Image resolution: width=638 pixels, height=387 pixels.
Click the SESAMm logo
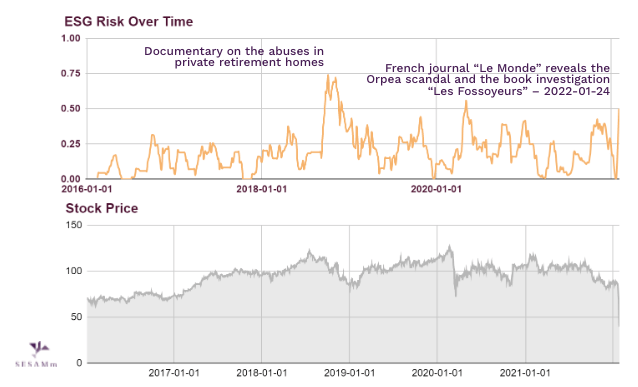click(x=37, y=354)
